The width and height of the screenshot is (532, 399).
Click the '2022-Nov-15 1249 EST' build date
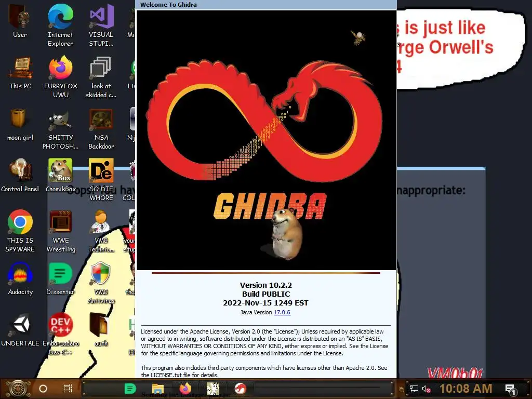(265, 303)
